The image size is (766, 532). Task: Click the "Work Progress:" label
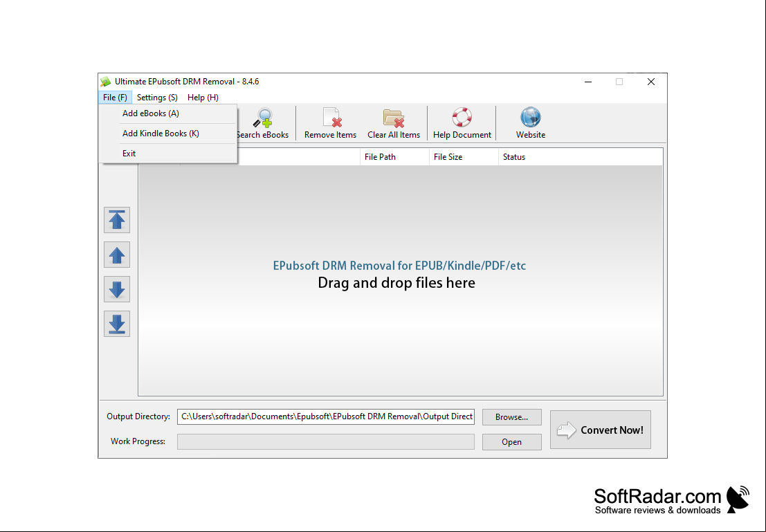pos(138,441)
